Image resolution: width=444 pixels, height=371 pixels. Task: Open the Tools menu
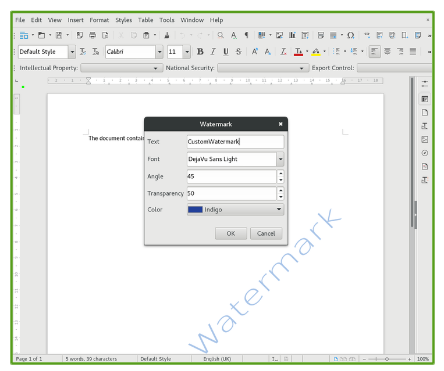[167, 20]
